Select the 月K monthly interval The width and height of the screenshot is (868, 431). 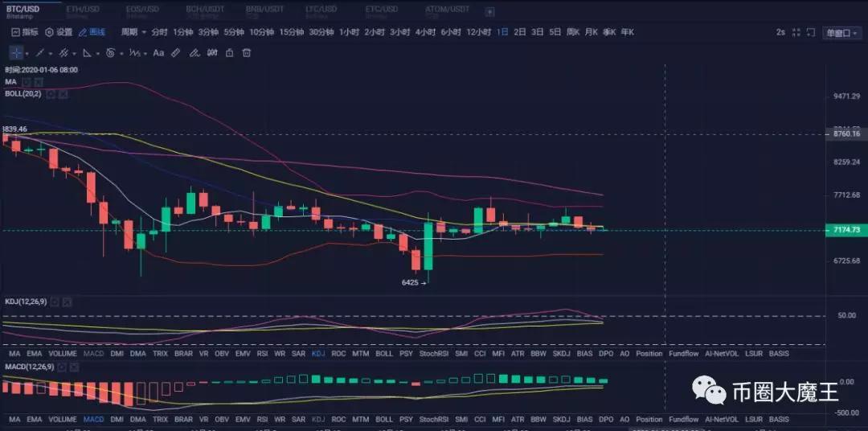[592, 32]
